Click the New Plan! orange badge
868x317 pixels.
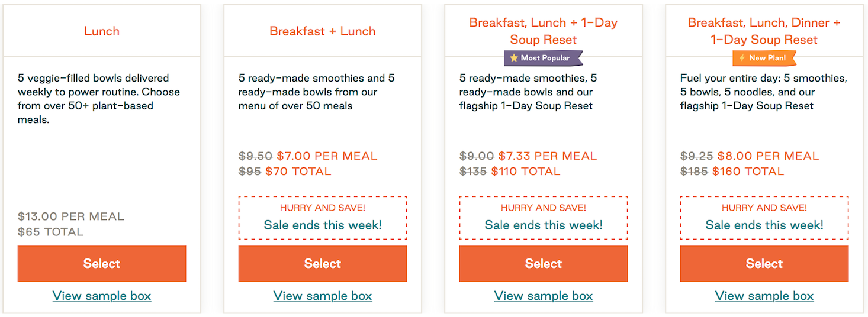click(x=764, y=58)
